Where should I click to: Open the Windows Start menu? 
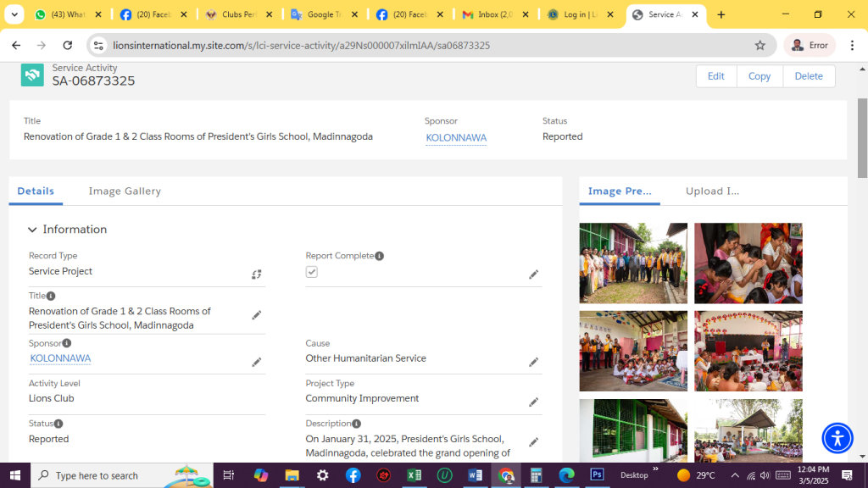pos(15,475)
